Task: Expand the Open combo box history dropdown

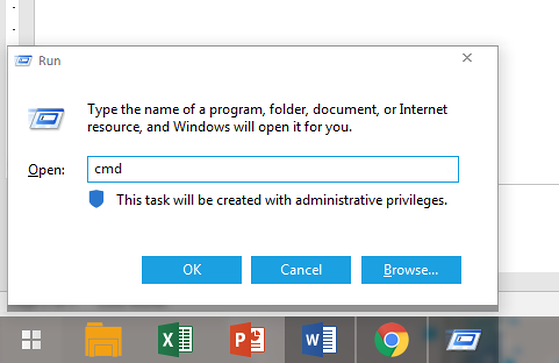Action: click(450, 170)
